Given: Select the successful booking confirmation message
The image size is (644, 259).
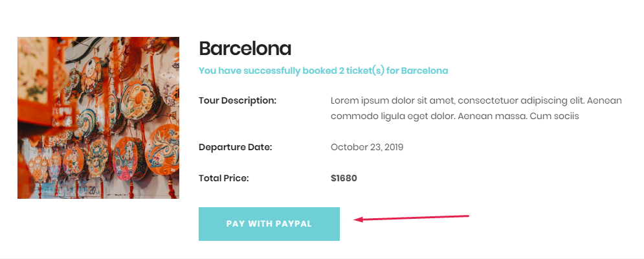Looking at the screenshot, I should tap(323, 71).
